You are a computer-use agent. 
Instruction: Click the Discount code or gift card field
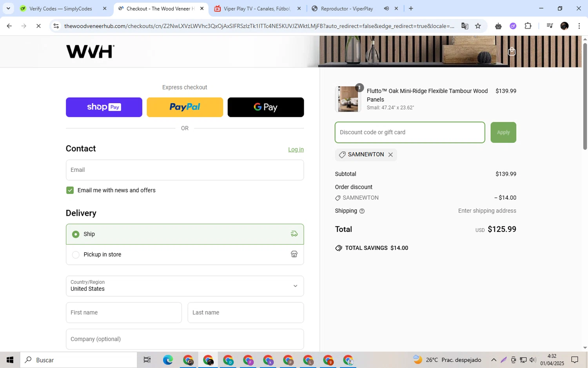410,132
